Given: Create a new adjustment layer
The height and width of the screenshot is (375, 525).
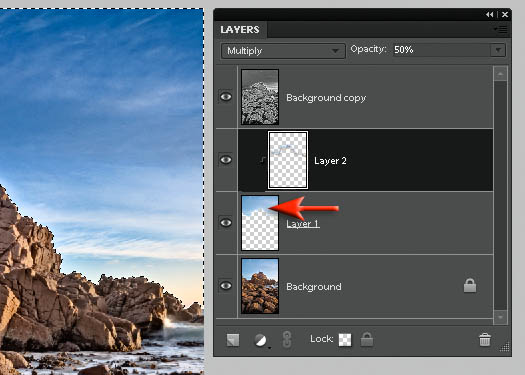Looking at the screenshot, I should point(260,340).
